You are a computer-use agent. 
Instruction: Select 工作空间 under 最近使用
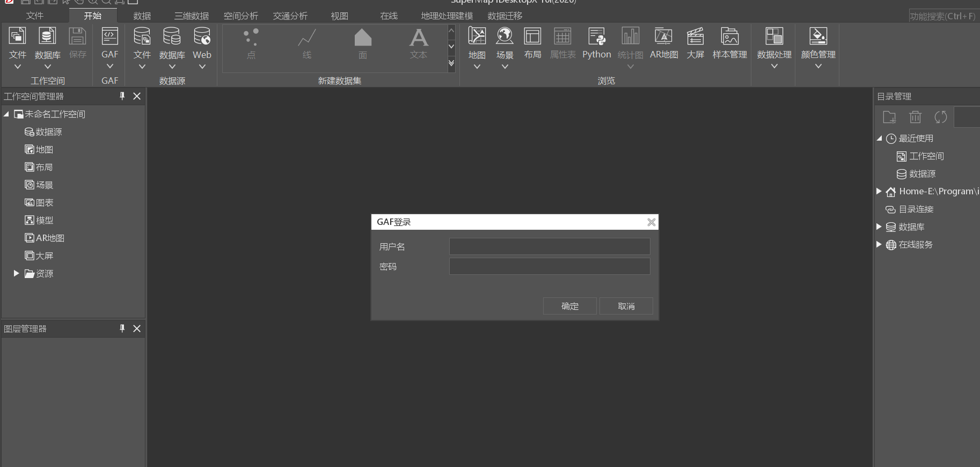920,156
